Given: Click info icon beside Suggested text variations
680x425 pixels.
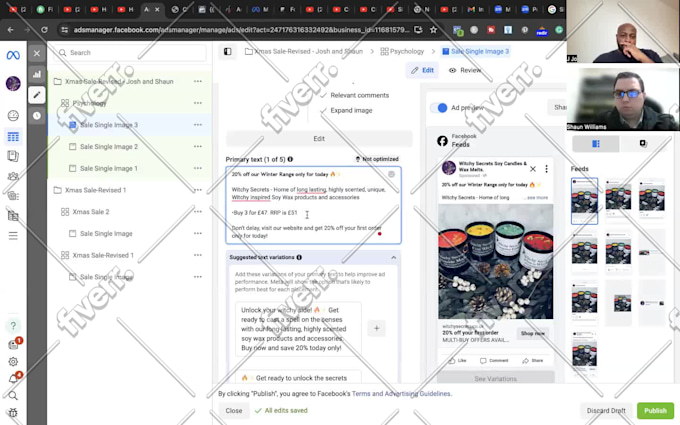Looking at the screenshot, I should (299, 257).
